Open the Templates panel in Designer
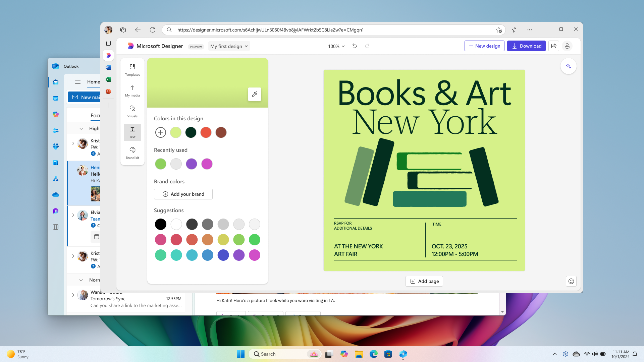 coord(132,70)
